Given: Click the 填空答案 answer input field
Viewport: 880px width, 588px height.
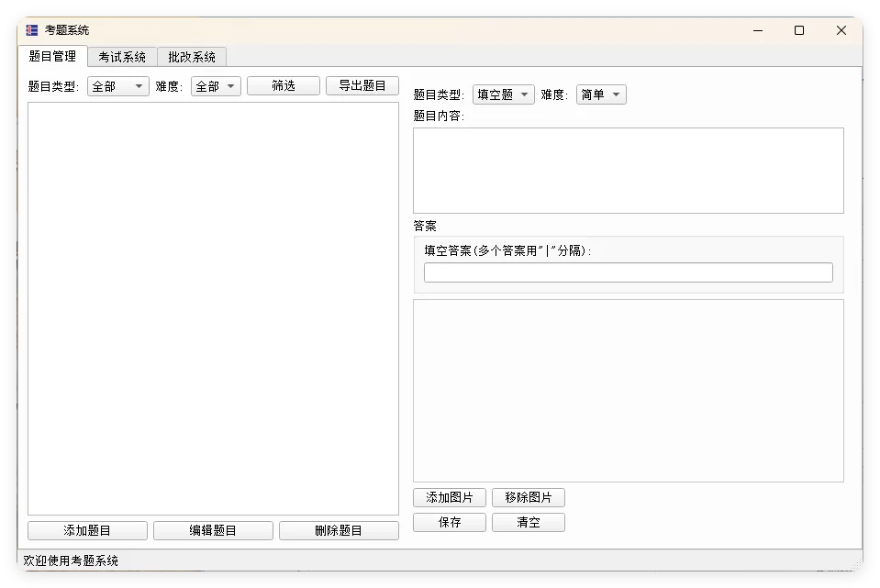Looking at the screenshot, I should (628, 272).
